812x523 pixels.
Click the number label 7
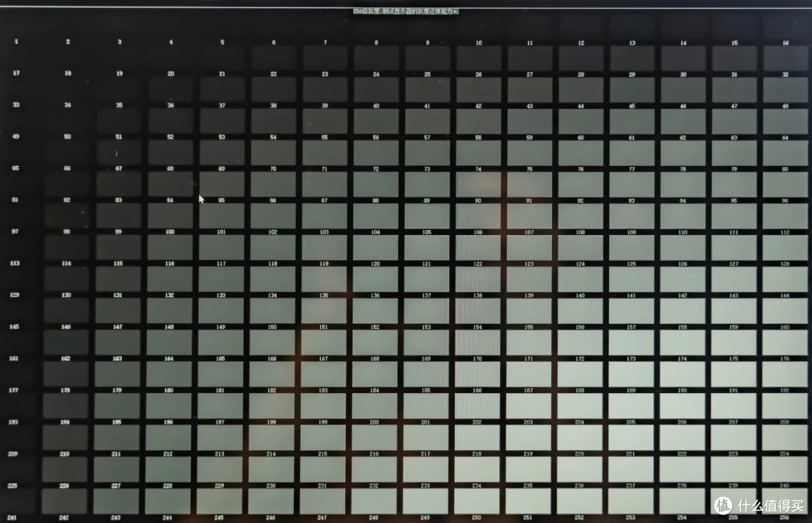coord(326,43)
